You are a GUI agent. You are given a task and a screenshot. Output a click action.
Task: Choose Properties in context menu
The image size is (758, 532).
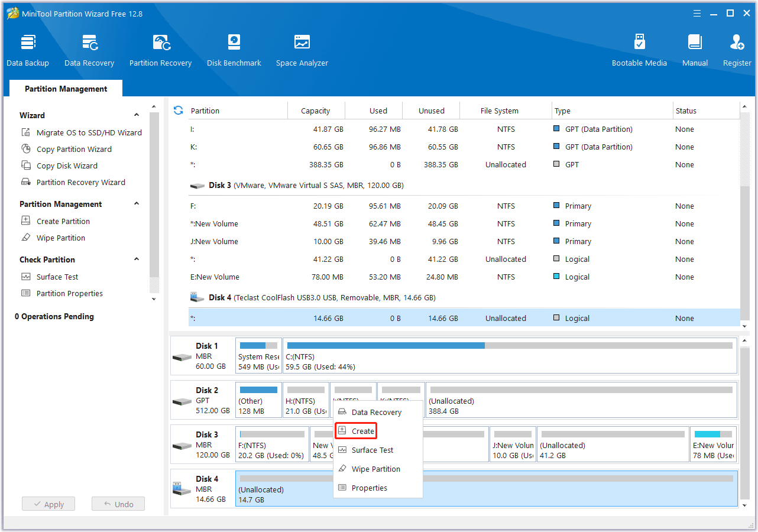coord(378,488)
